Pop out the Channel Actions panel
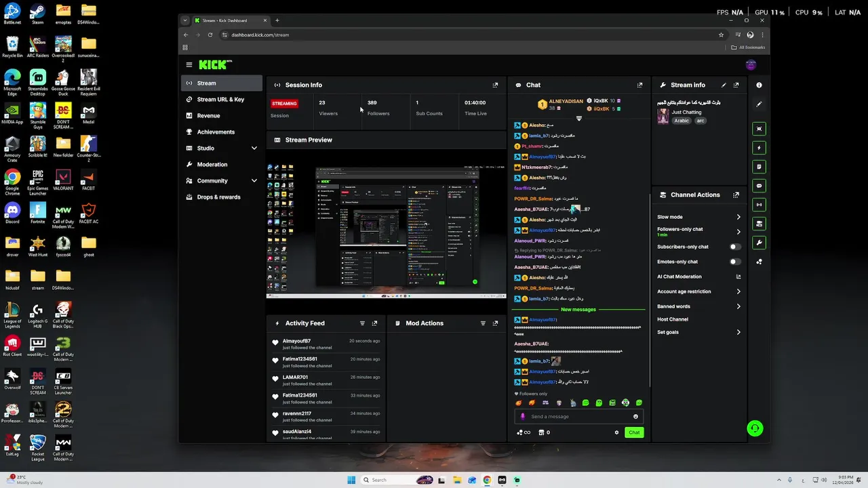This screenshot has width=868, height=488. tap(736, 195)
